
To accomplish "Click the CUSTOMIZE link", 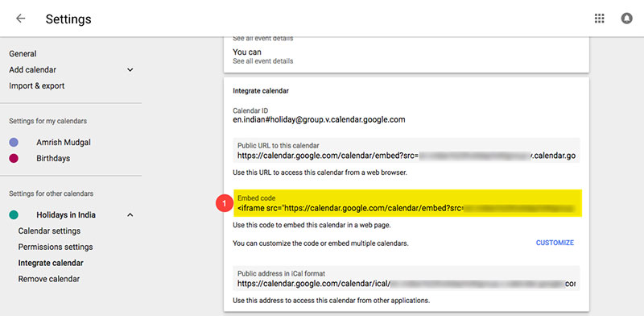I will click(555, 243).
